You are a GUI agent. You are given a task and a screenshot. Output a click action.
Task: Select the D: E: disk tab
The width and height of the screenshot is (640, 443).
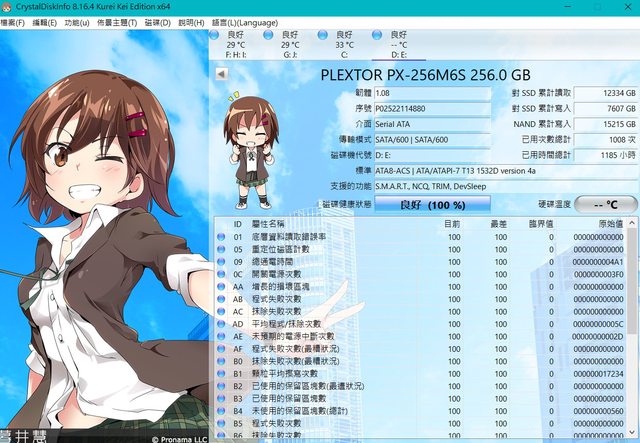point(398,45)
